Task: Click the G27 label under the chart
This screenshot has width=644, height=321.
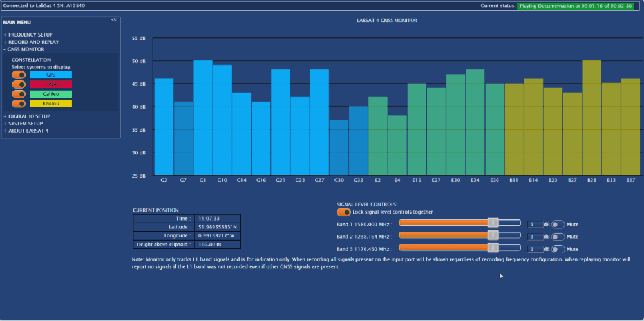Action: 319,179
